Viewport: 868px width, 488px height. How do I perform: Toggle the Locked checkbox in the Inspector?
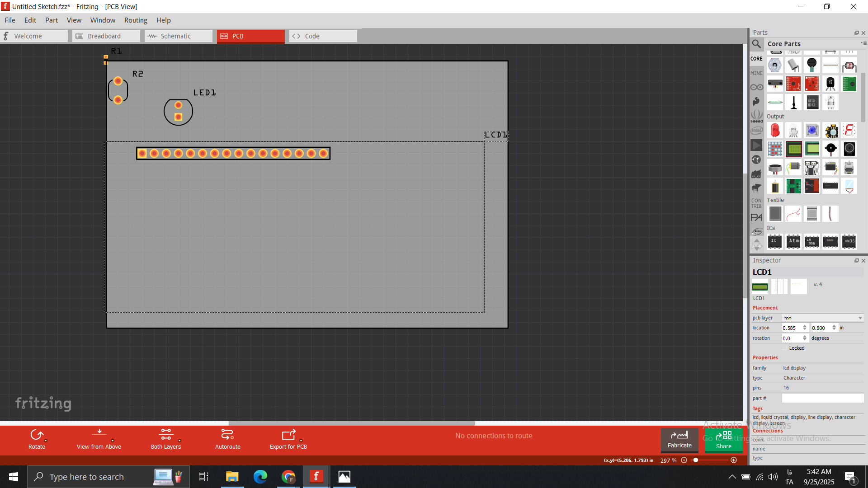coord(785,348)
